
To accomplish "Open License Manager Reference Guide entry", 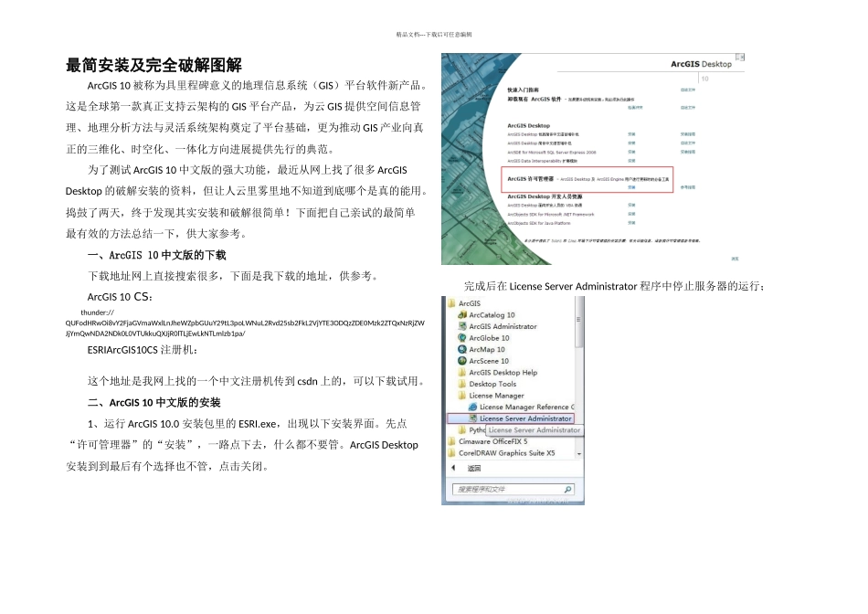I will [x=522, y=407].
